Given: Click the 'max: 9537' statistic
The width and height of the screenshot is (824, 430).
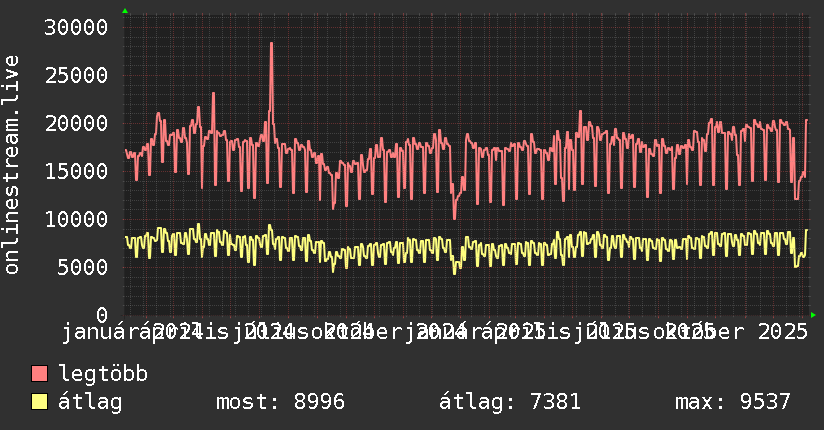Looking at the screenshot, I should (733, 402).
